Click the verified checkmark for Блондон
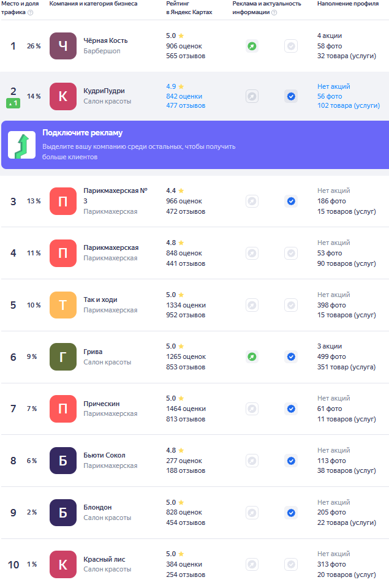The width and height of the screenshot is (389, 588). [291, 513]
